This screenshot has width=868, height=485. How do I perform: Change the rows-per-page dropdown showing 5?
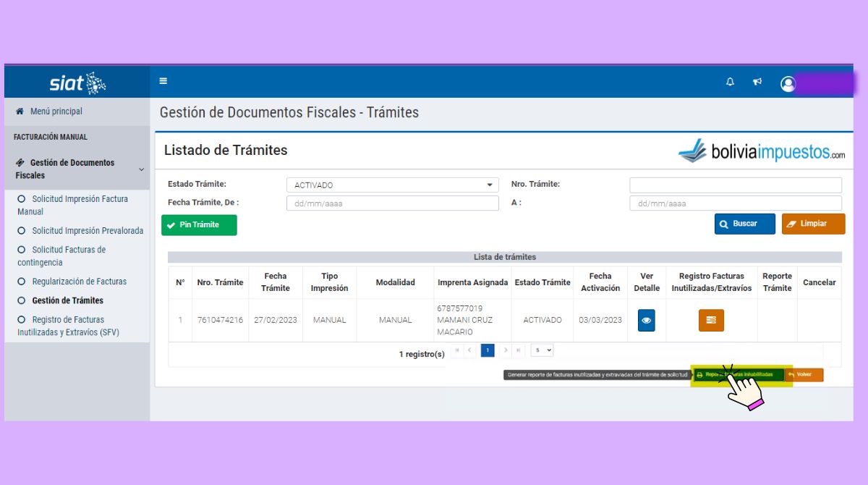coord(542,350)
